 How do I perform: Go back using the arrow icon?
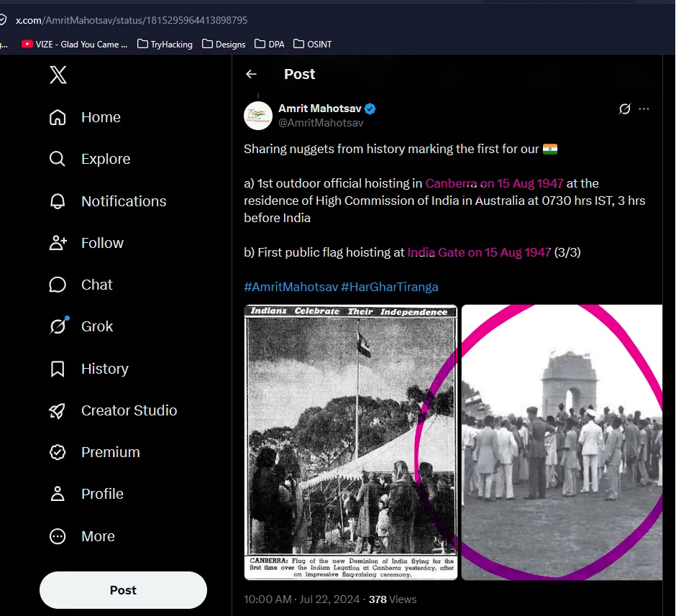(x=252, y=75)
